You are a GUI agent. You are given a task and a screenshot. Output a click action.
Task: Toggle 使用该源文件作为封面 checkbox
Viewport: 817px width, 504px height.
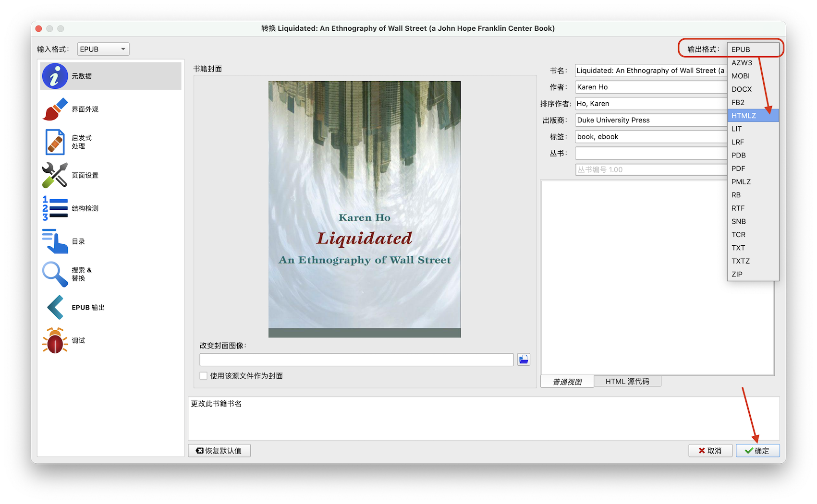tap(203, 375)
